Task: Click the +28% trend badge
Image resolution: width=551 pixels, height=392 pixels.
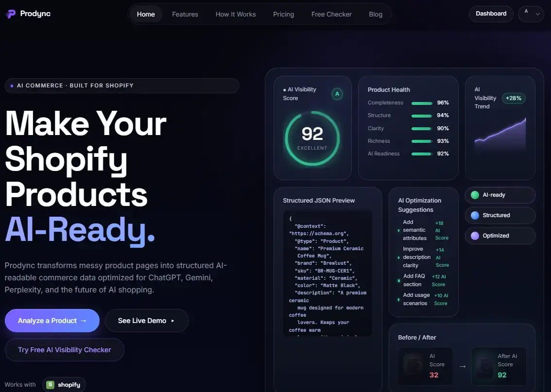Action: [514, 98]
